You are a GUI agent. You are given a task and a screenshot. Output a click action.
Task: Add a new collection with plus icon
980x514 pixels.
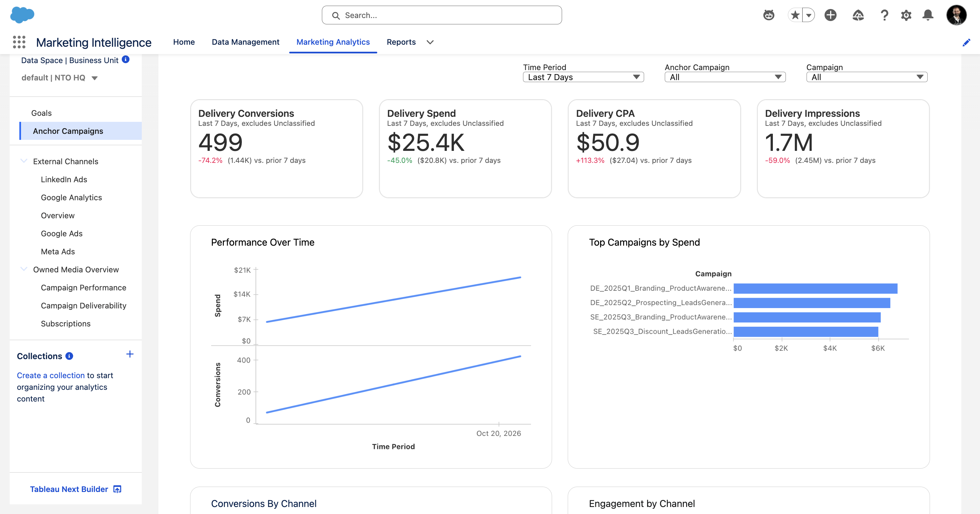tap(130, 354)
